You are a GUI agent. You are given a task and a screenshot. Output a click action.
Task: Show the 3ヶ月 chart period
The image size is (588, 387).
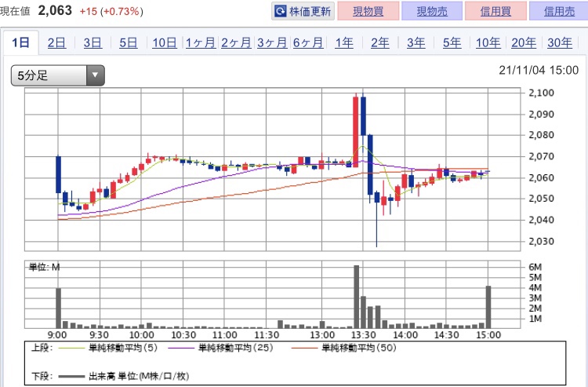point(272,43)
